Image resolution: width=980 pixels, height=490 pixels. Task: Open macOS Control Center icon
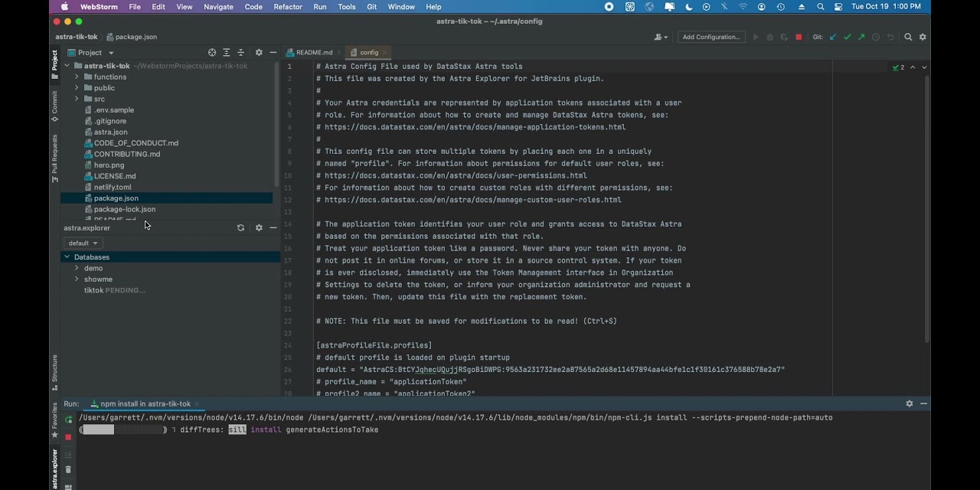(x=838, y=7)
